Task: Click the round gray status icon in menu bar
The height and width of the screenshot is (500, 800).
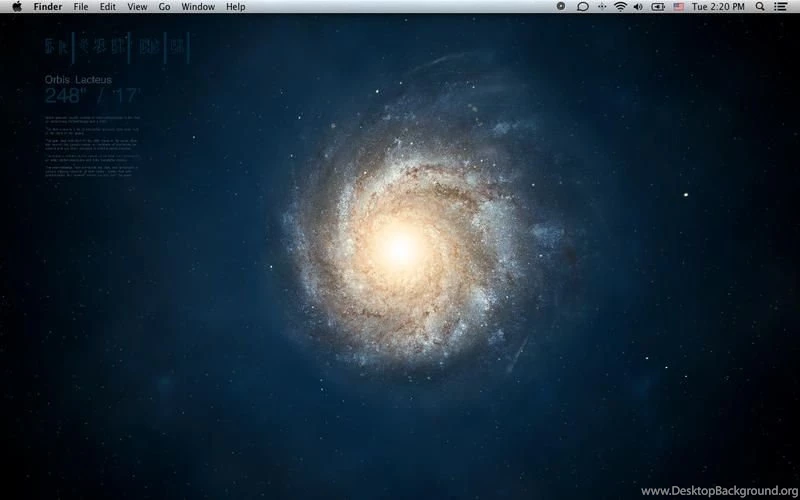Action: pyautogui.click(x=560, y=6)
